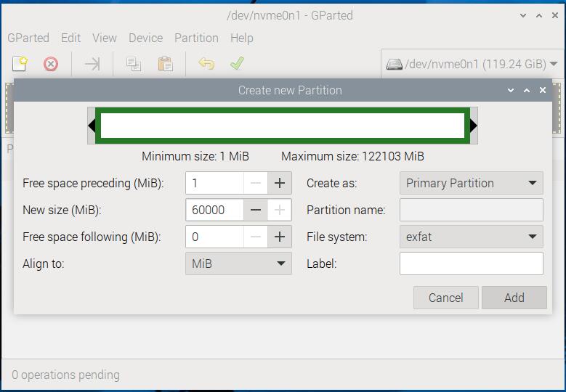566x392 pixels.
Task: Click the 'Maximum size: 122103 MiB' text
Action: coord(352,157)
